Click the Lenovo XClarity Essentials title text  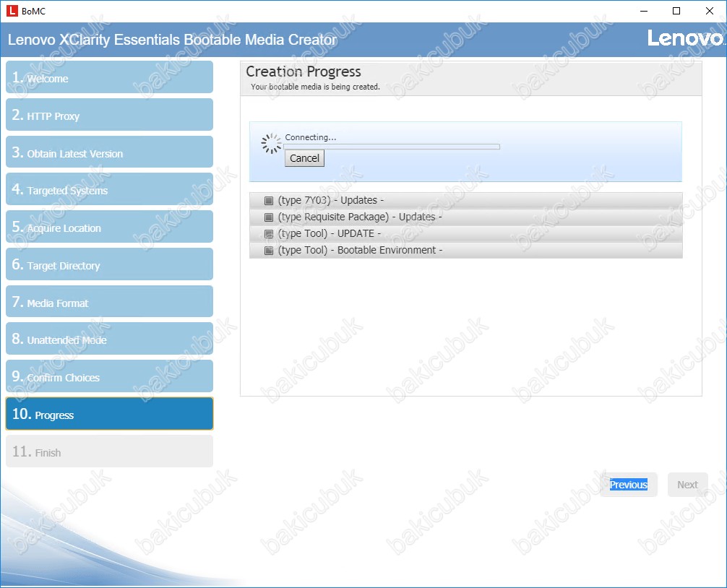(172, 40)
